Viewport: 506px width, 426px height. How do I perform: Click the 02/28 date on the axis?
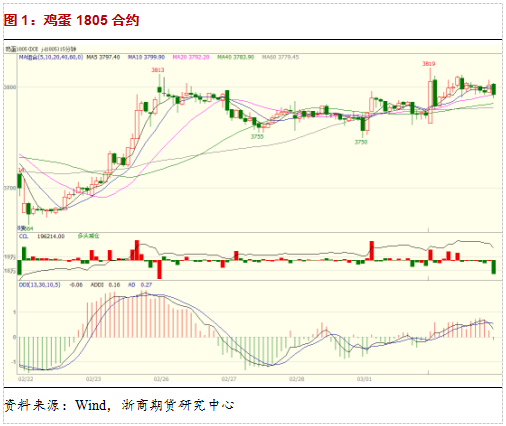pos(297,379)
